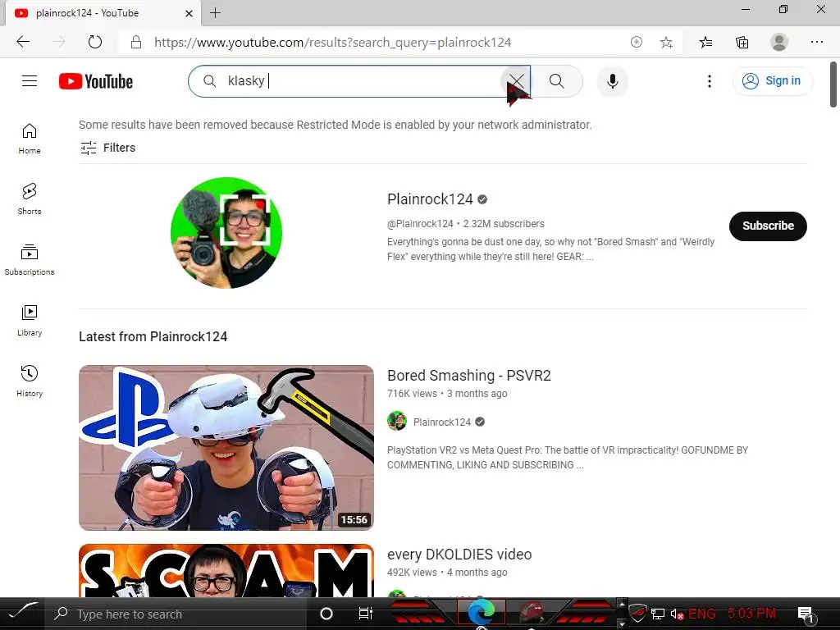Click the URL address bar
The image size is (840, 630).
coord(332,43)
